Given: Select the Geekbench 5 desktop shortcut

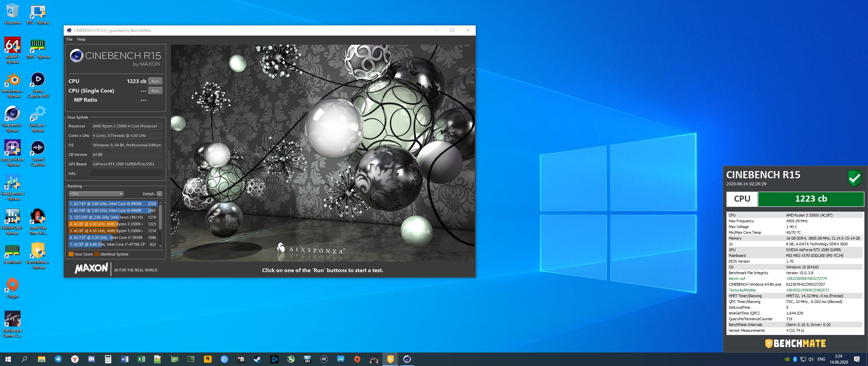Looking at the screenshot, I should point(13,188).
